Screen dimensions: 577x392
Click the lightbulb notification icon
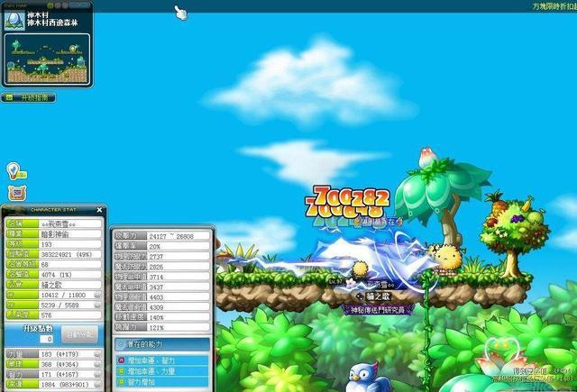tap(16, 171)
